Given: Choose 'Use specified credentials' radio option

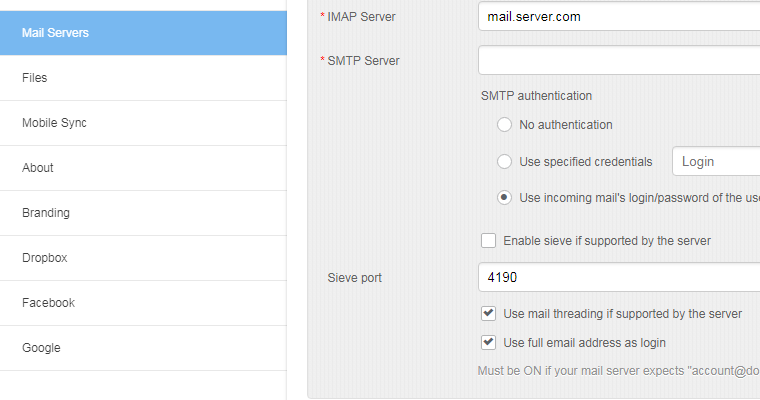Looking at the screenshot, I should pos(505,161).
